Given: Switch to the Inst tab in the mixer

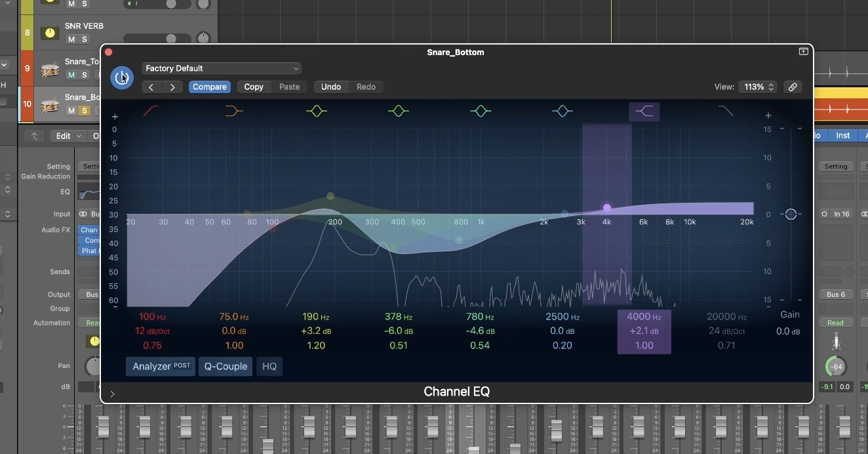Looking at the screenshot, I should click(x=843, y=136).
